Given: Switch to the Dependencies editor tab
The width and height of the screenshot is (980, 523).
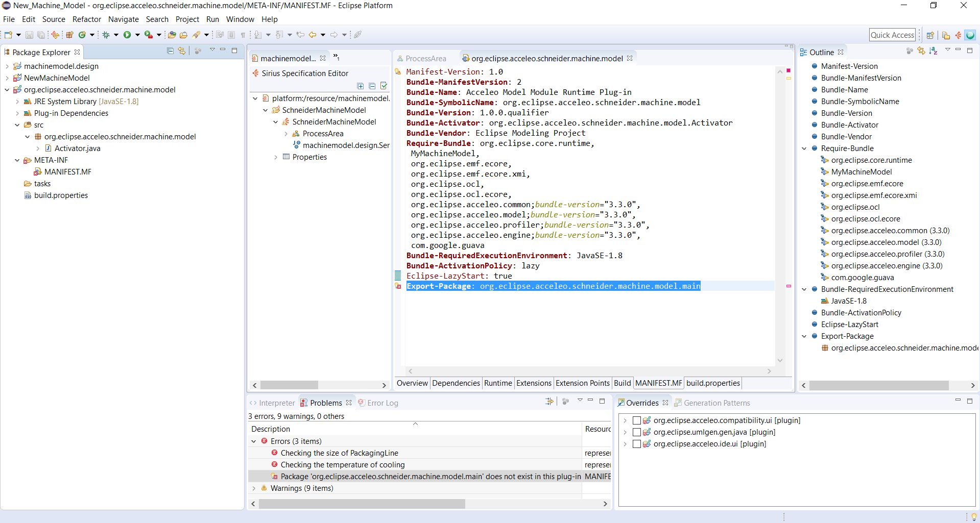Looking at the screenshot, I should pos(456,383).
